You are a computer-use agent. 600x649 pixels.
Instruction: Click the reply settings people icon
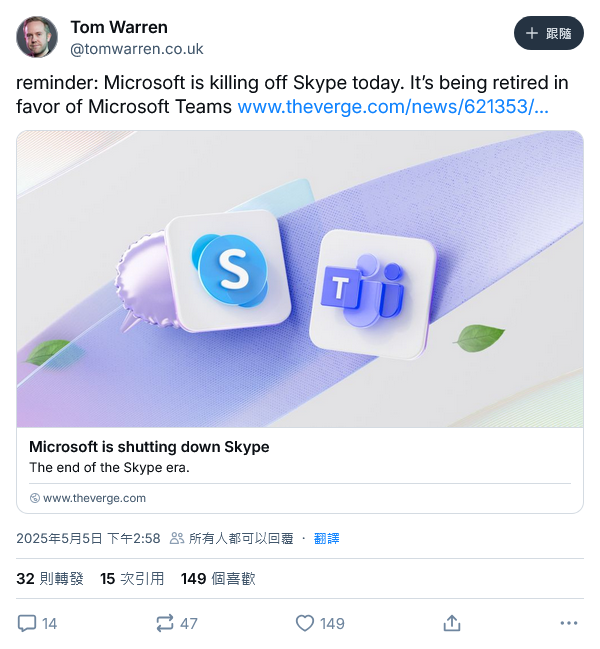point(177,538)
